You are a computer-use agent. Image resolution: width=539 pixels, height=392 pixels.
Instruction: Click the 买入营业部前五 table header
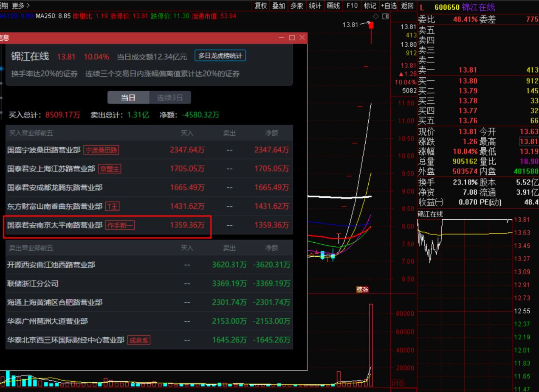31,133
